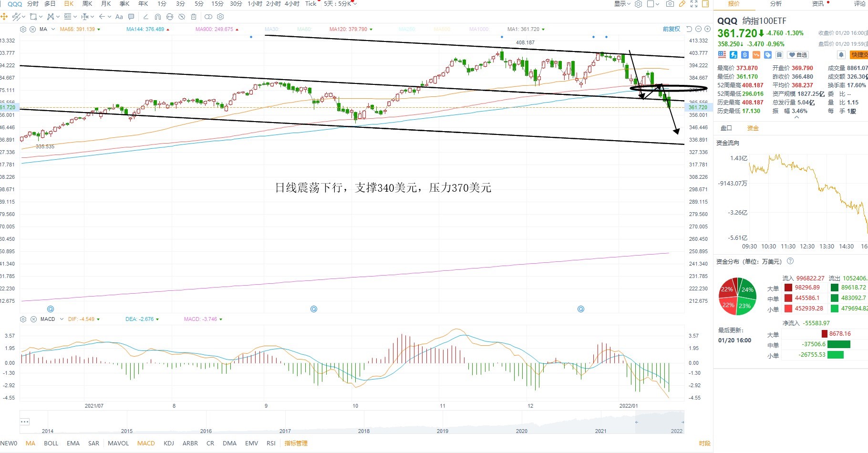Select the crosshair move cursor tool
Screen dimensions: 868x453
point(4,17)
